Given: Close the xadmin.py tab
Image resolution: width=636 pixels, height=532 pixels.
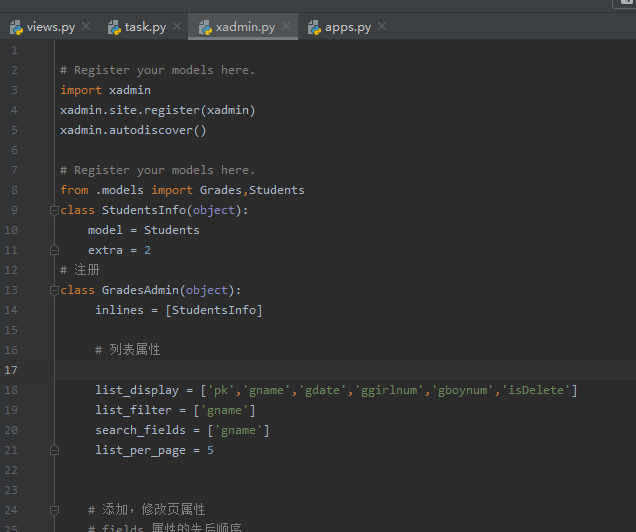Looking at the screenshot, I should pyautogui.click(x=286, y=26).
